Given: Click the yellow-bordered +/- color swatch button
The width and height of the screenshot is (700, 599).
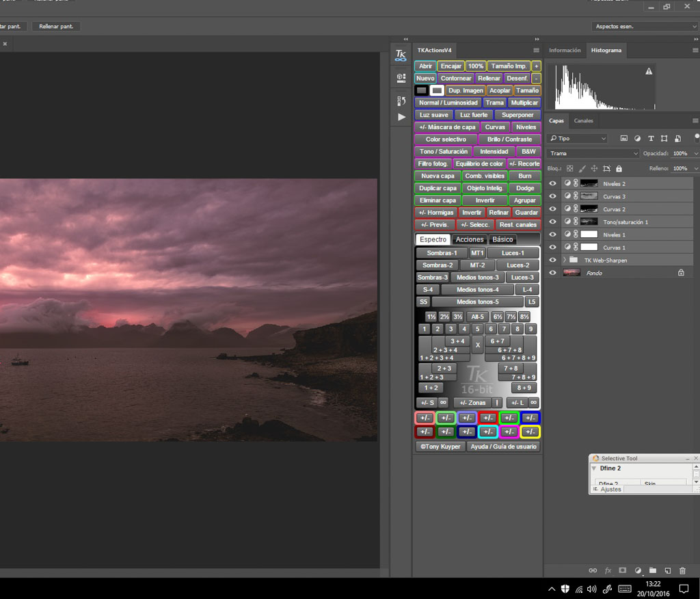Looking at the screenshot, I should click(x=530, y=431).
